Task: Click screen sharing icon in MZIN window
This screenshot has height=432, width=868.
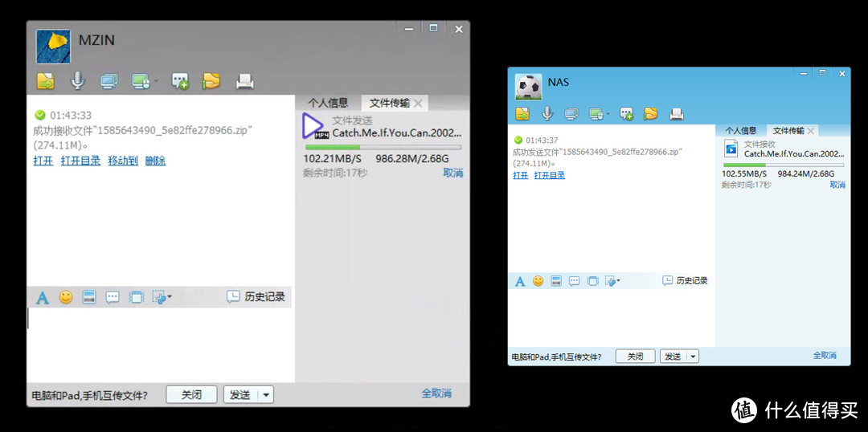Action: click(x=141, y=82)
